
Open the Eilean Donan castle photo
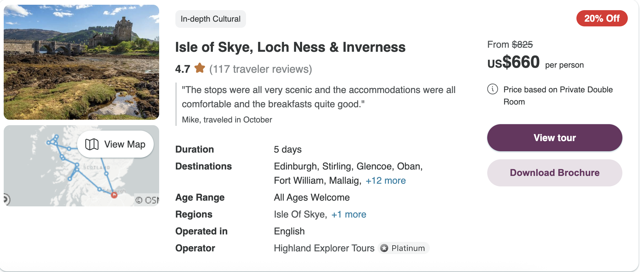coord(81,62)
